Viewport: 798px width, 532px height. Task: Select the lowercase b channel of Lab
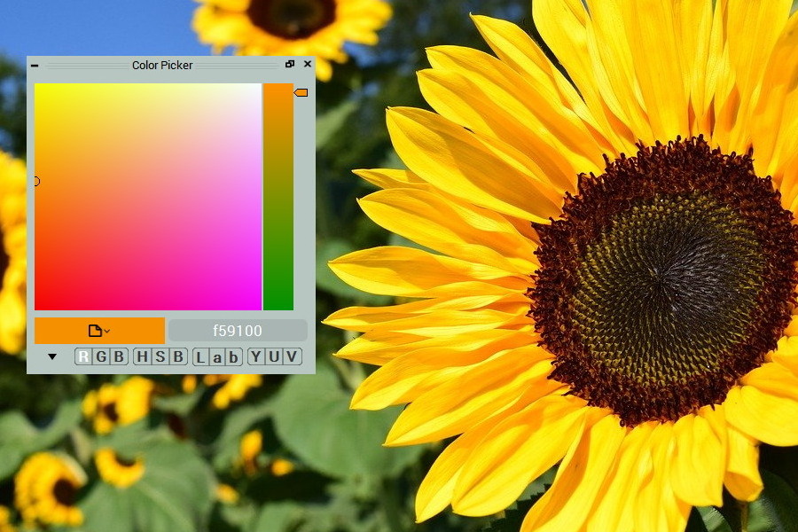pyautogui.click(x=233, y=357)
